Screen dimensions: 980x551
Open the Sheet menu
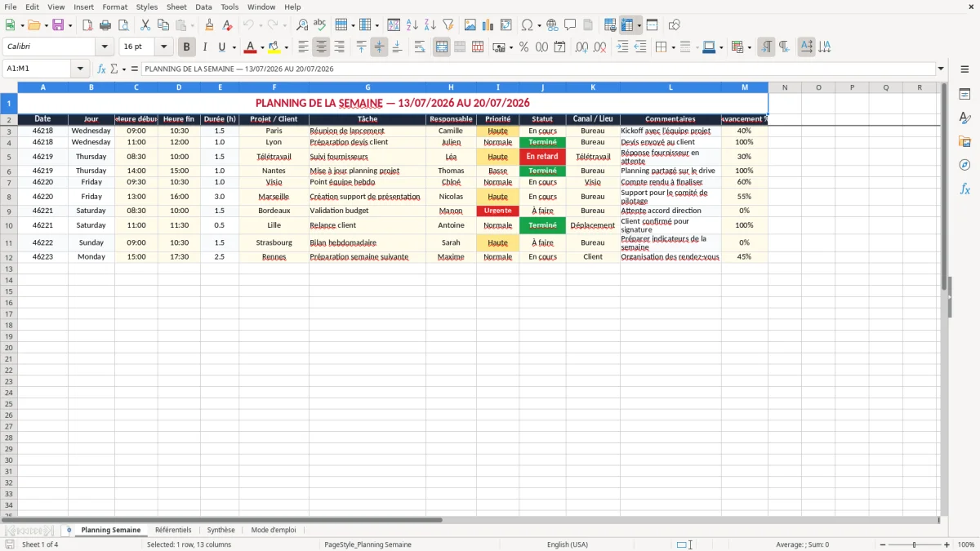coord(176,7)
